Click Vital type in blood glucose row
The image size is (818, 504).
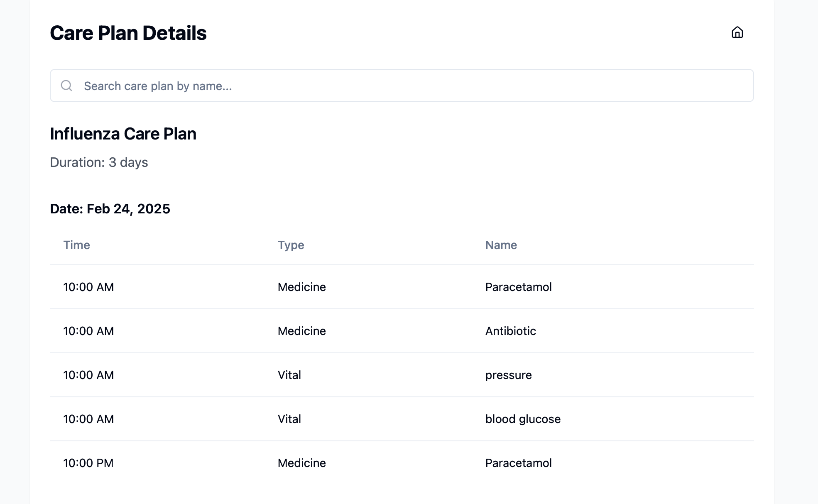click(x=289, y=419)
